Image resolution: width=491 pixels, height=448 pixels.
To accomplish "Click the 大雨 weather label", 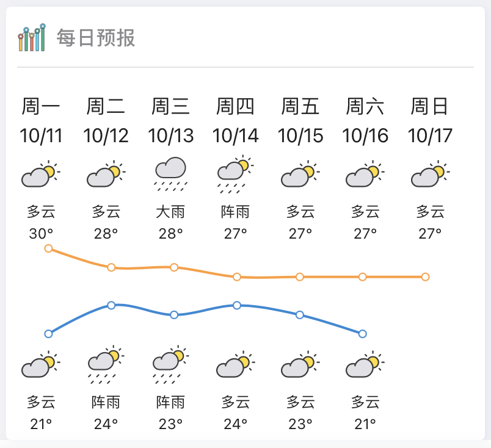I will point(170,212).
